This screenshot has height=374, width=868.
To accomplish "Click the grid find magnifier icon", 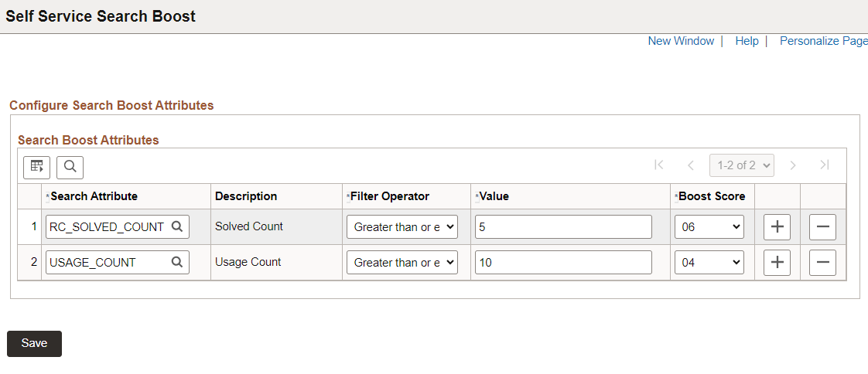I will [x=70, y=167].
